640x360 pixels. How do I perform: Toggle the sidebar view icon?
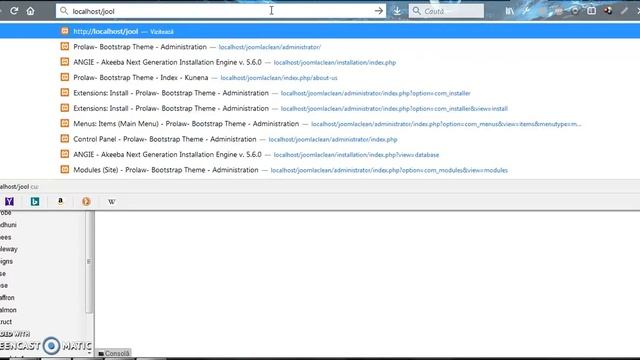[591, 11]
